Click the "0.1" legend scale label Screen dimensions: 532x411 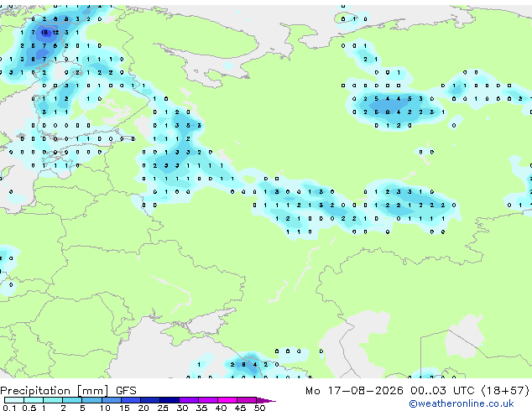(x=9, y=408)
